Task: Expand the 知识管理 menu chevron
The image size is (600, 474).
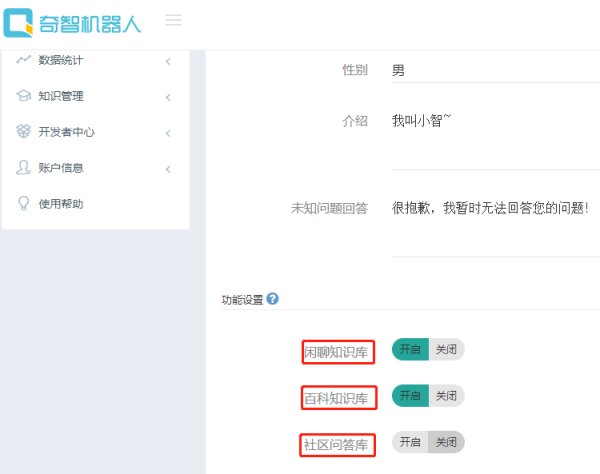Action: click(168, 97)
